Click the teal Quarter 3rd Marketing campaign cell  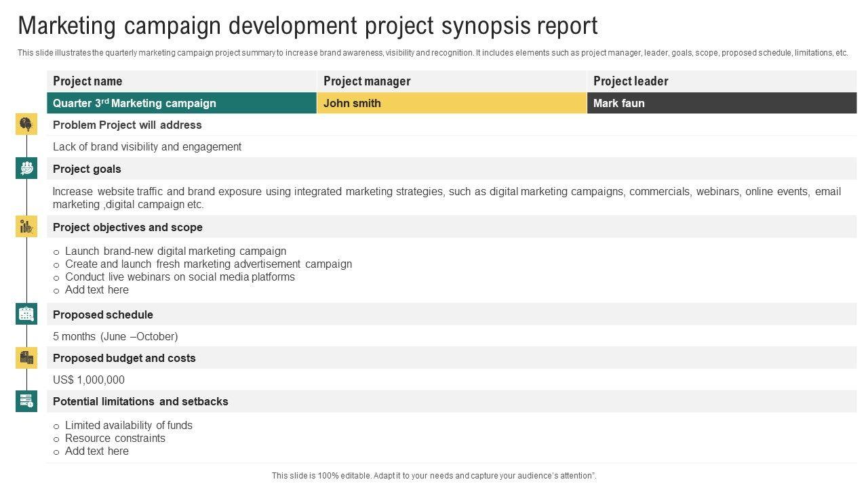[181, 103]
